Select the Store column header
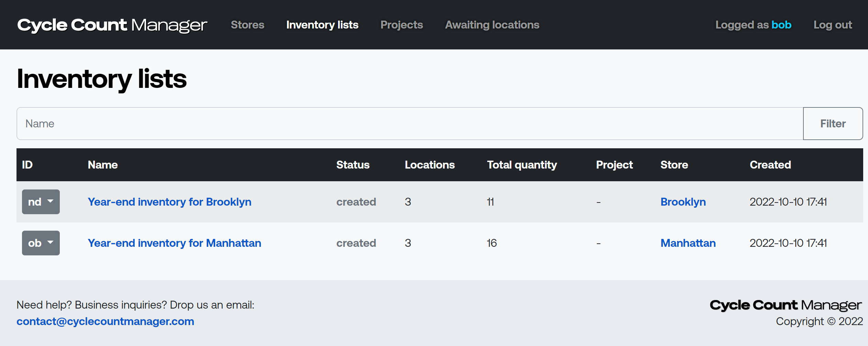868x346 pixels. click(674, 165)
